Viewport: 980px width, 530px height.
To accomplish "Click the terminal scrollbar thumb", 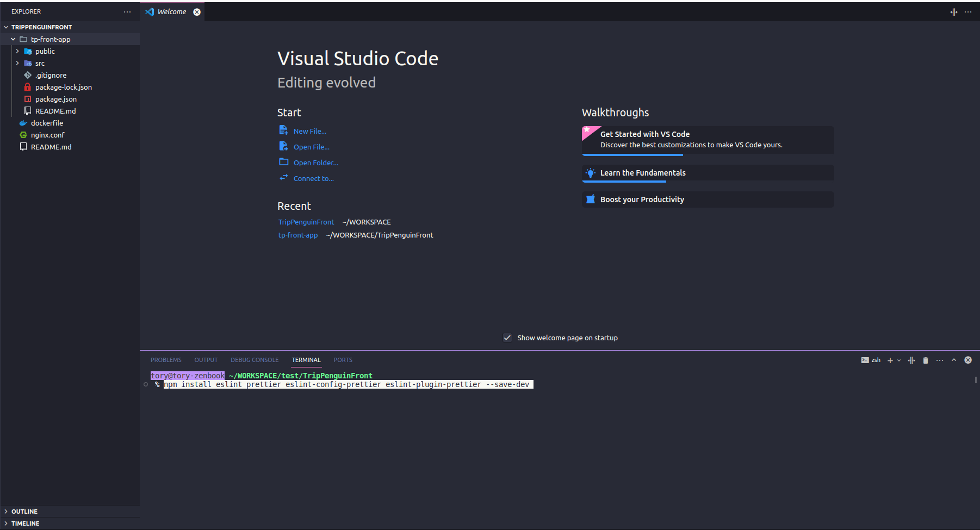I will coord(976,380).
